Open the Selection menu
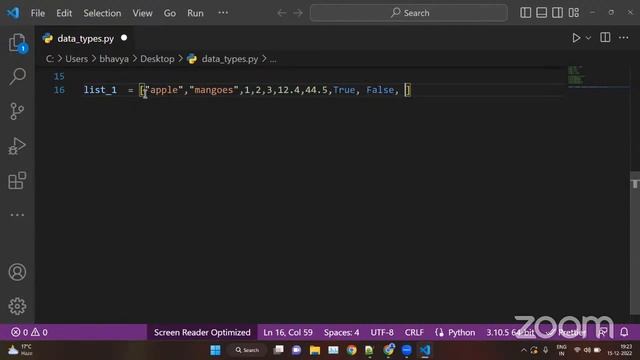Viewport: 640px width, 360px height. point(102,13)
